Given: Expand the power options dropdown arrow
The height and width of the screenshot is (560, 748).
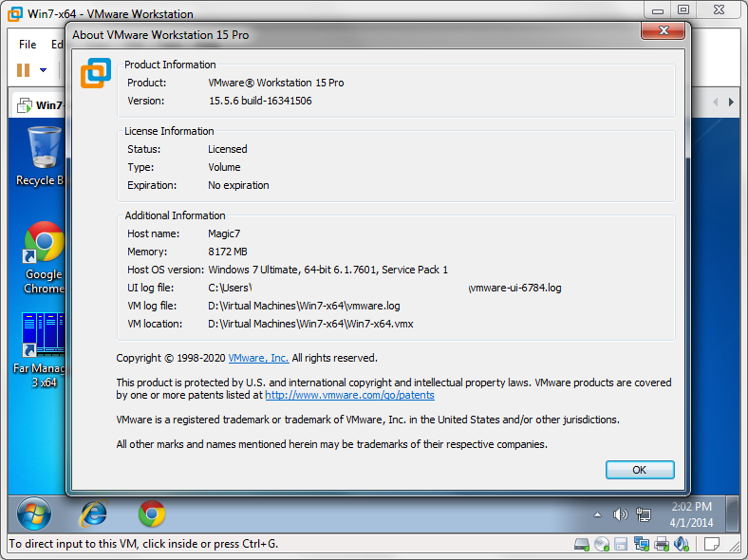Looking at the screenshot, I should 43,70.
